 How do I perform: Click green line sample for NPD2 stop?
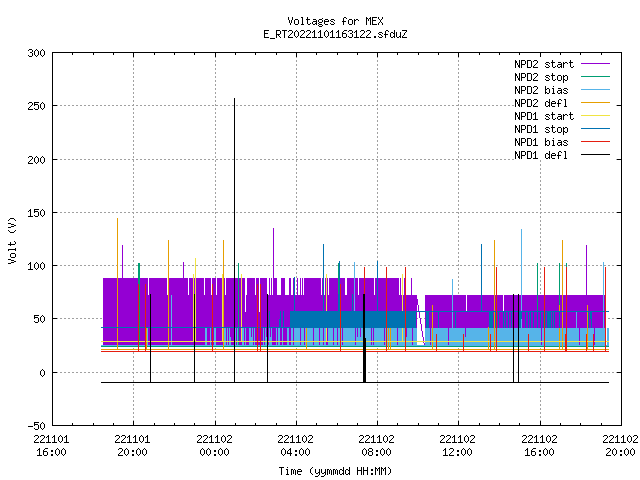pyautogui.click(x=595, y=77)
